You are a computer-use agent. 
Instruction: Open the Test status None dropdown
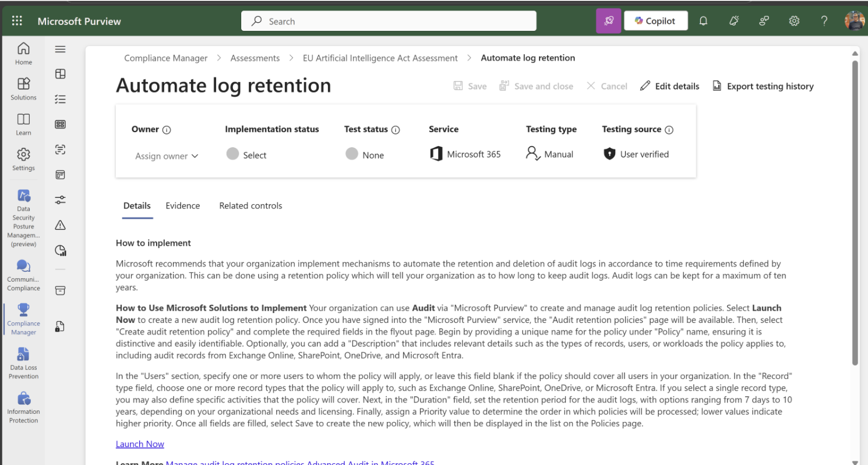(365, 155)
